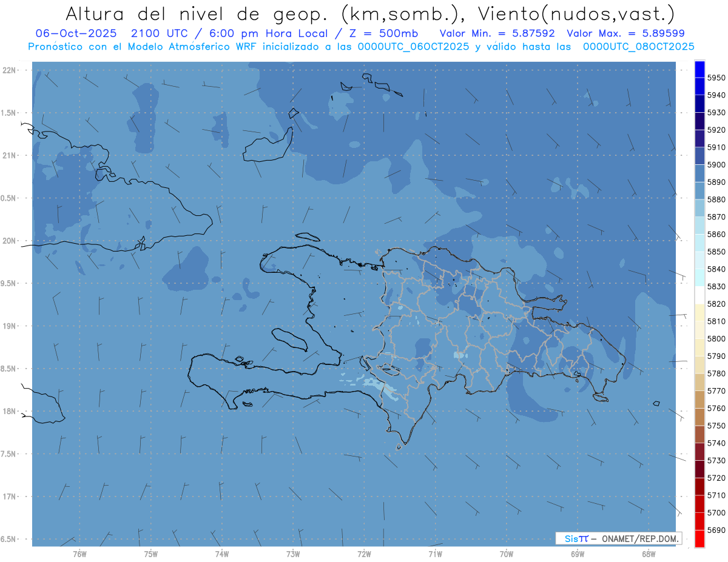Click the 76W longitude axis label

[79, 554]
